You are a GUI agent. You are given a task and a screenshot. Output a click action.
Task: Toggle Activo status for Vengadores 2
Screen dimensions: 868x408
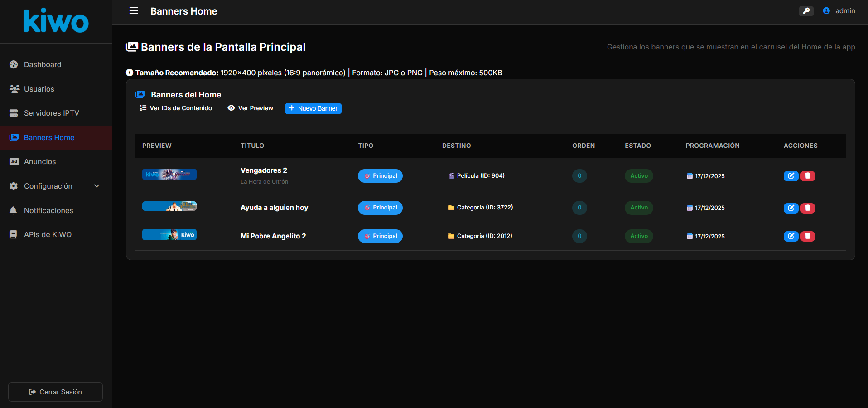[639, 176]
